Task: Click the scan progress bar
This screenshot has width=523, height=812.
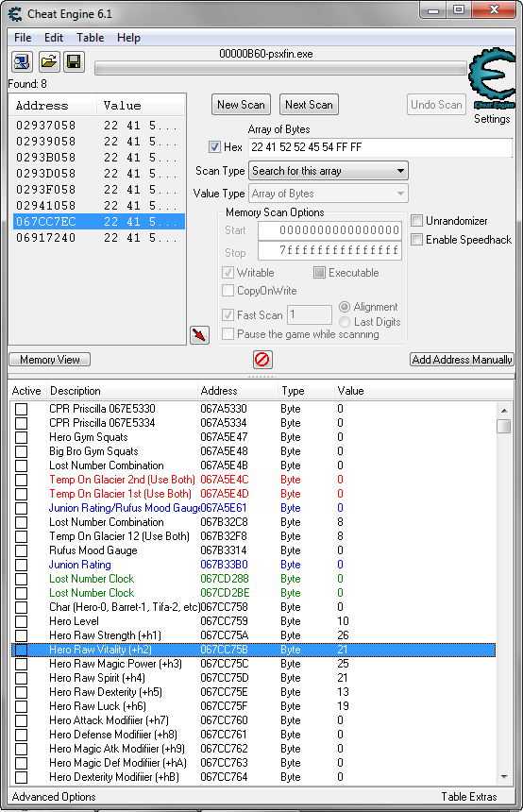Action: [x=280, y=68]
